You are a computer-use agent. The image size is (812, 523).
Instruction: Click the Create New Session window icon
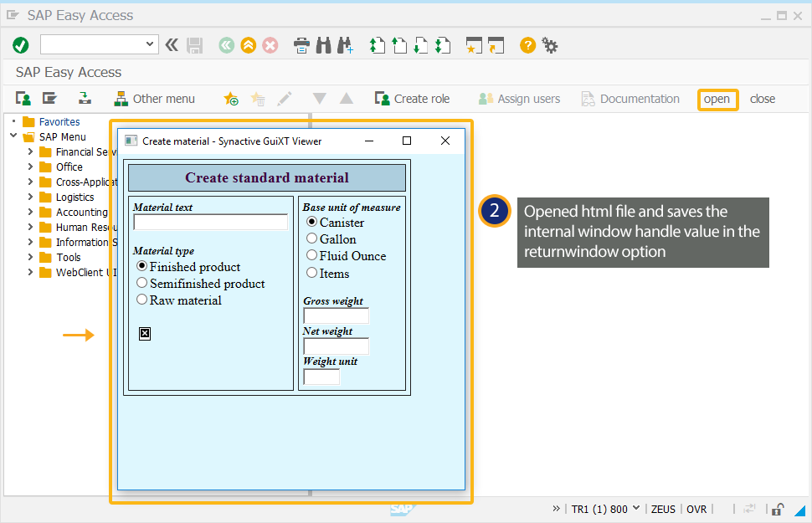(474, 45)
